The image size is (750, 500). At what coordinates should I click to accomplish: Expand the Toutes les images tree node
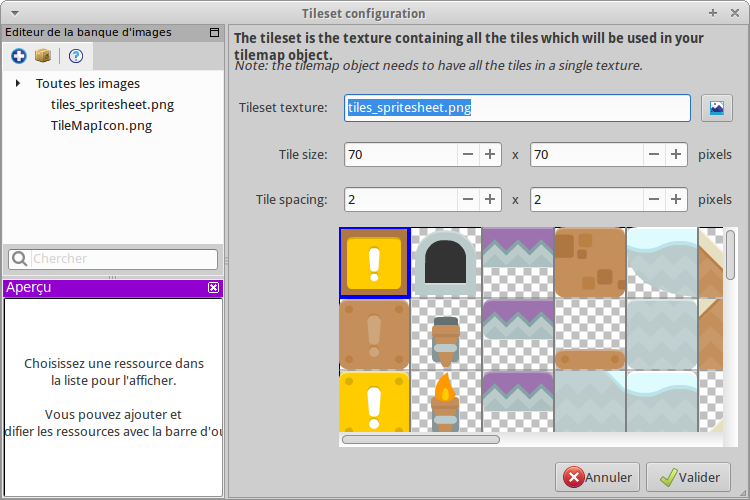[18, 83]
